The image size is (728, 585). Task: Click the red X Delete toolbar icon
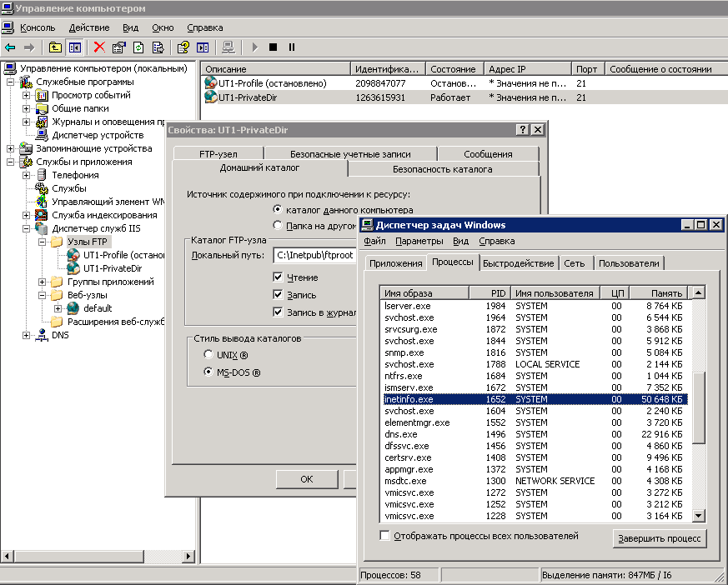[x=99, y=47]
